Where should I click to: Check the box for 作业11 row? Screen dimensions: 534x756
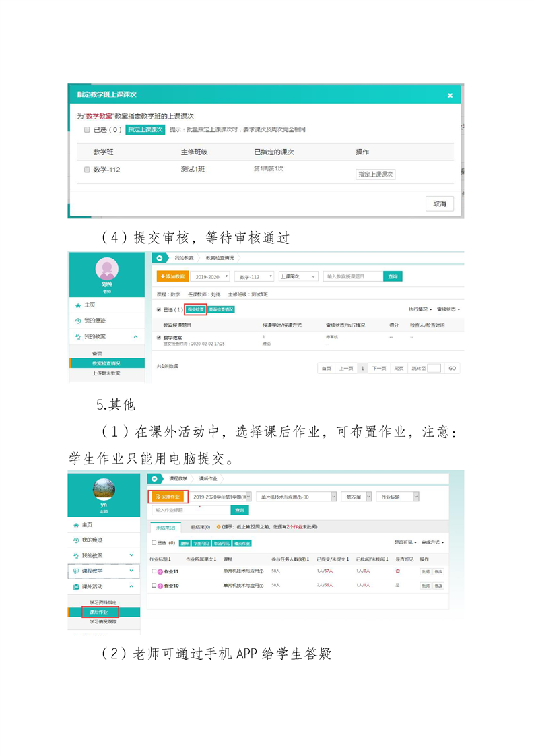coord(154,571)
